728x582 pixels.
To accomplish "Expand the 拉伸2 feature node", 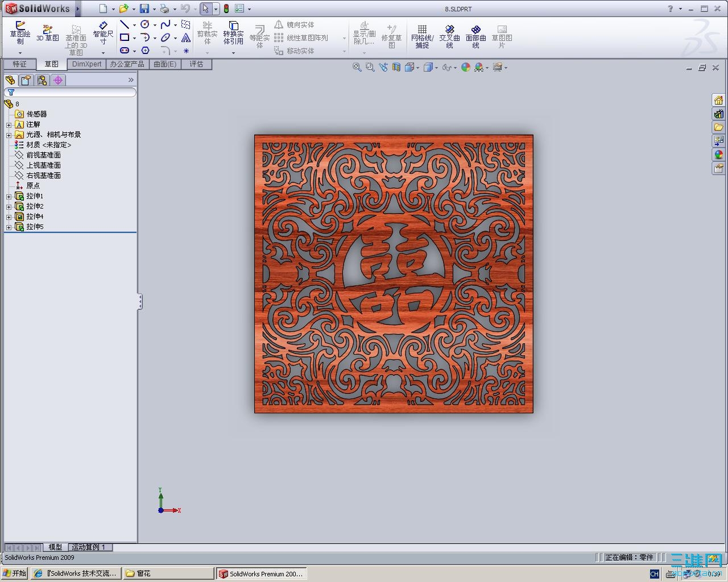I will [x=9, y=206].
